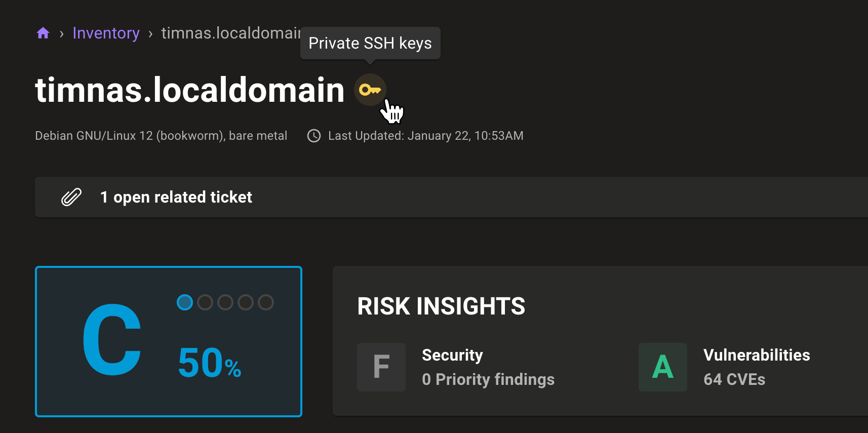Expand the 1 open related ticket banner
The height and width of the screenshot is (433, 868).
176,197
